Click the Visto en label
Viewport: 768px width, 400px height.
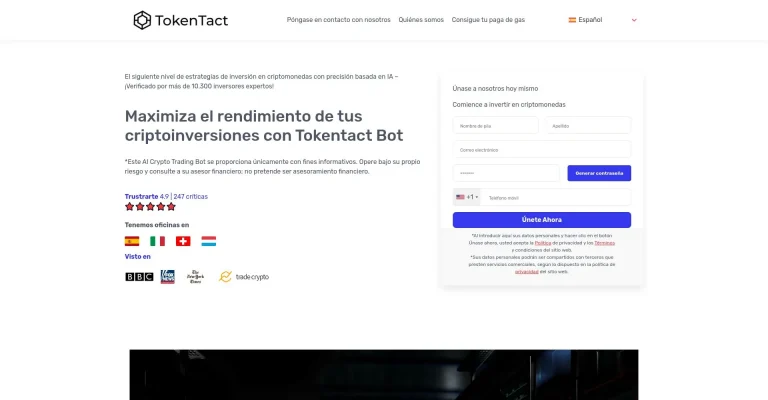pos(138,257)
